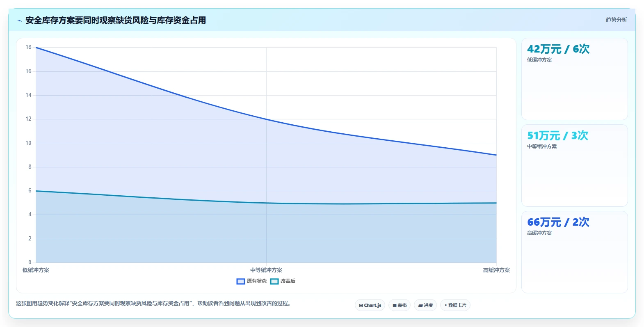Click the 改善后 legend label
The image size is (644, 327).
(x=288, y=281)
